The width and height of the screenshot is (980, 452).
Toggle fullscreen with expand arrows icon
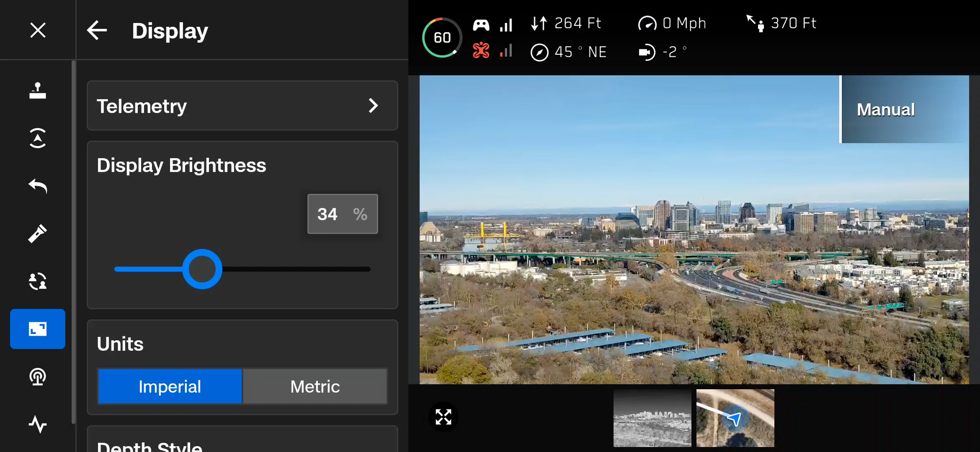[x=443, y=417]
